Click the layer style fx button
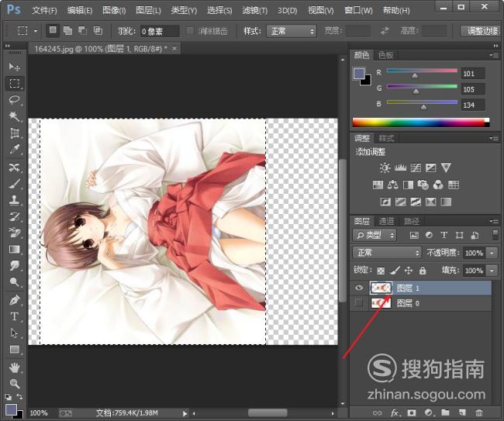This screenshot has width=504, height=421. (x=395, y=412)
